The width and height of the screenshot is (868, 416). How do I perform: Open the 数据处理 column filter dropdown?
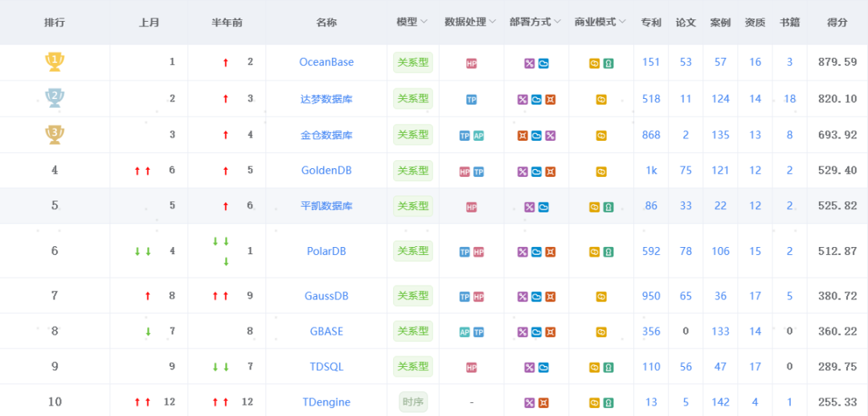[x=492, y=23]
